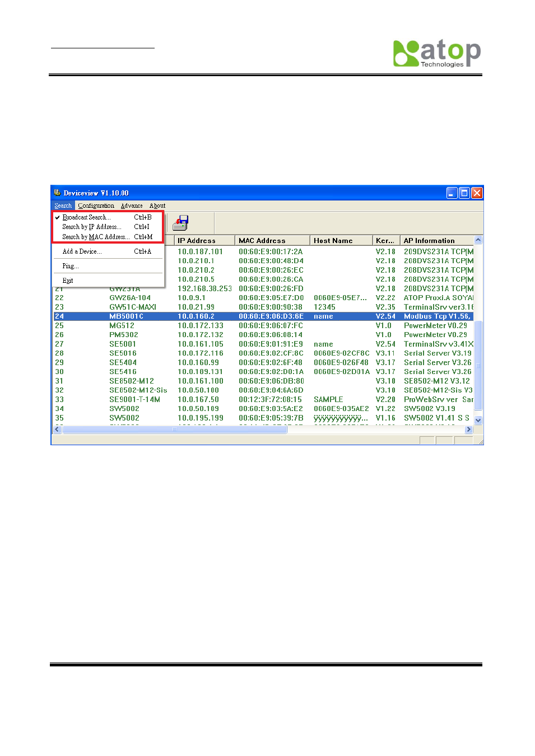
Task: Click kernel version V2.35
Action: 385,307
